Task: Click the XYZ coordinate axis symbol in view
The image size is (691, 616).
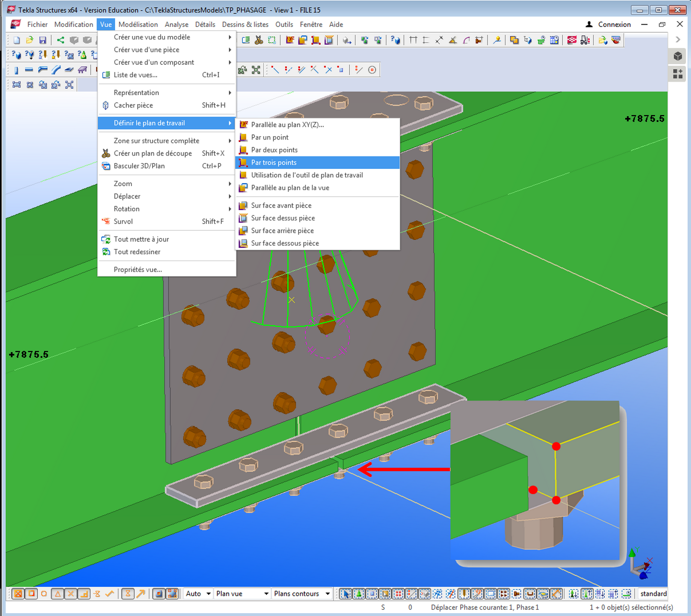Action: (x=641, y=564)
